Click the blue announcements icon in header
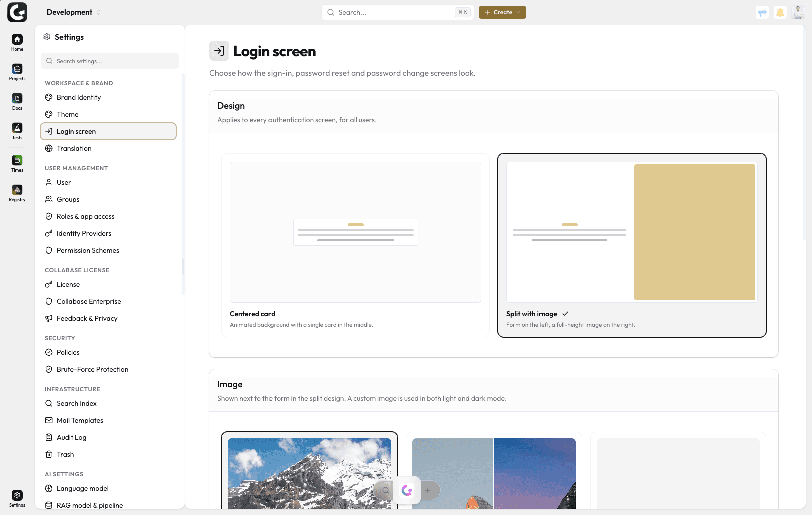This screenshot has width=812, height=515. 762,12
